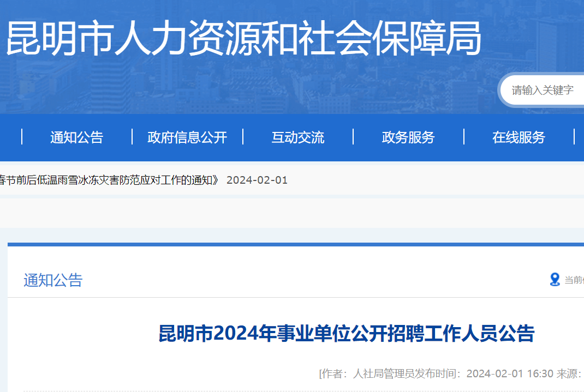Image resolution: width=584 pixels, height=392 pixels.
Task: Go to 互动交流 menu item
Action: [x=298, y=137]
